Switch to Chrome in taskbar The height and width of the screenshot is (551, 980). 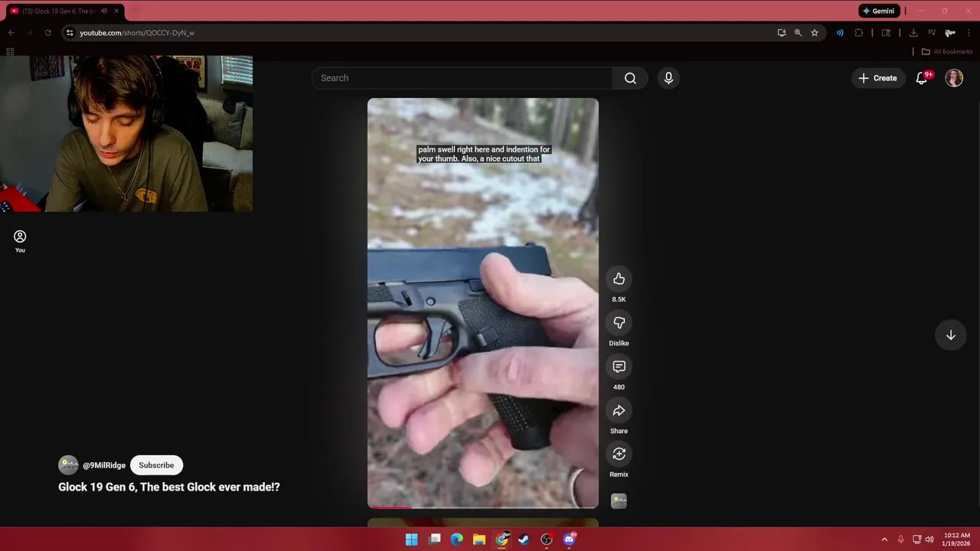501,540
